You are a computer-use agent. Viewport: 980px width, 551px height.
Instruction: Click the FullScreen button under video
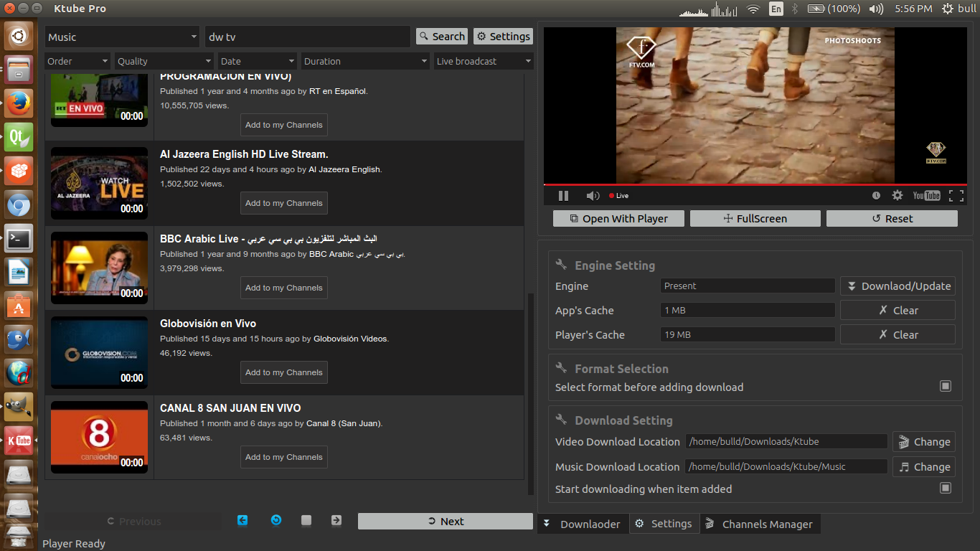click(755, 218)
